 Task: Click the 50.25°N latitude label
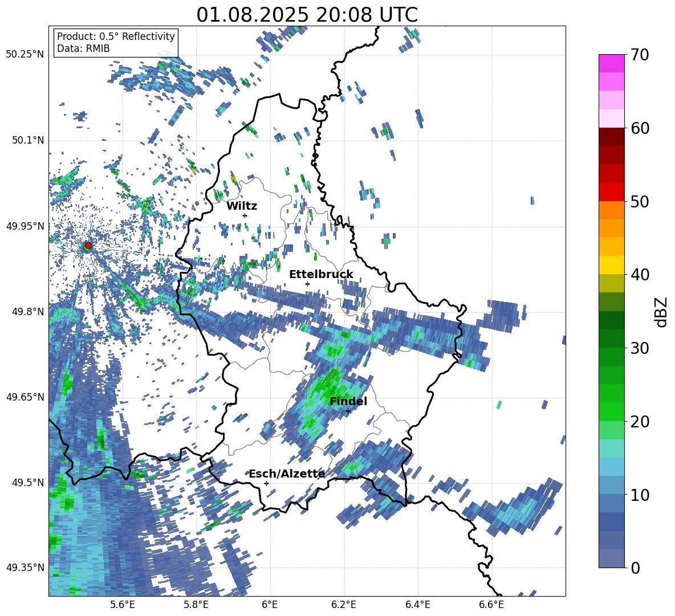click(25, 55)
